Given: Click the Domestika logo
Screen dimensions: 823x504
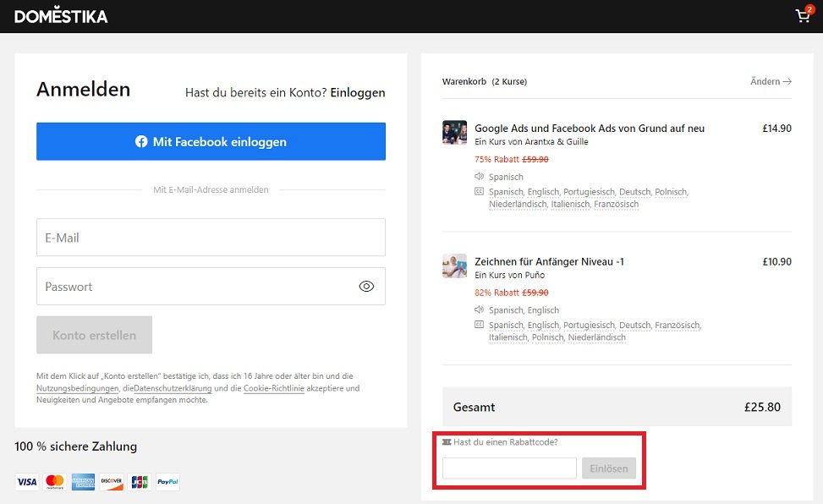Looking at the screenshot, I should pos(61,16).
